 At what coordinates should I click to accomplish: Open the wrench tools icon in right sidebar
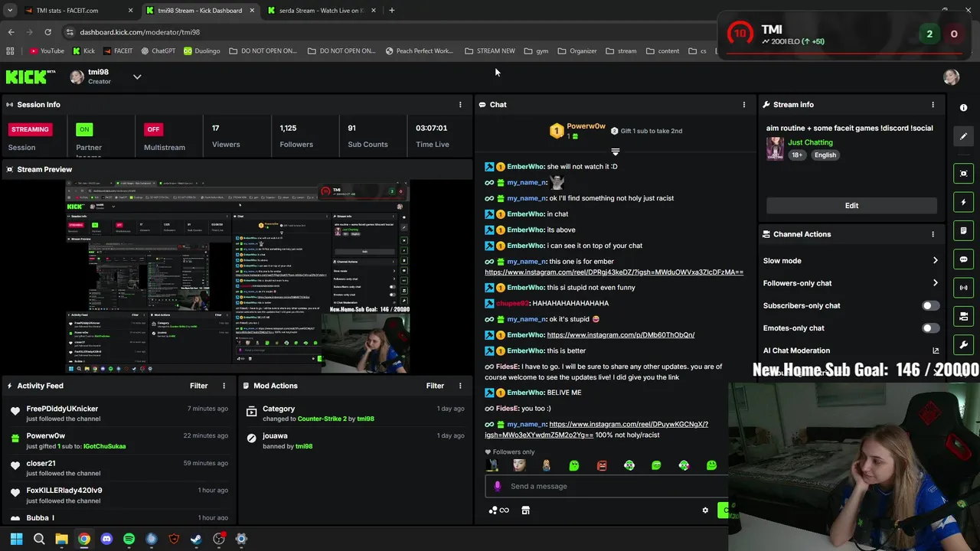(x=963, y=344)
